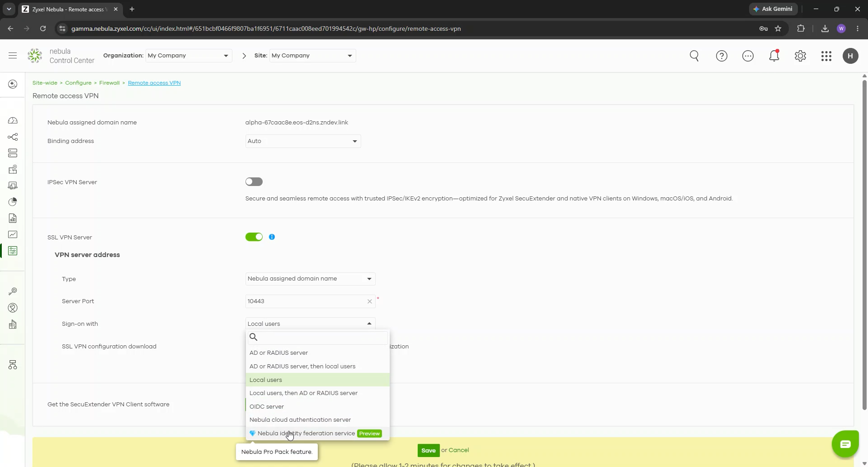Select Local users, then AD or RADIUS server
Image resolution: width=868 pixels, height=467 pixels.
318,393
